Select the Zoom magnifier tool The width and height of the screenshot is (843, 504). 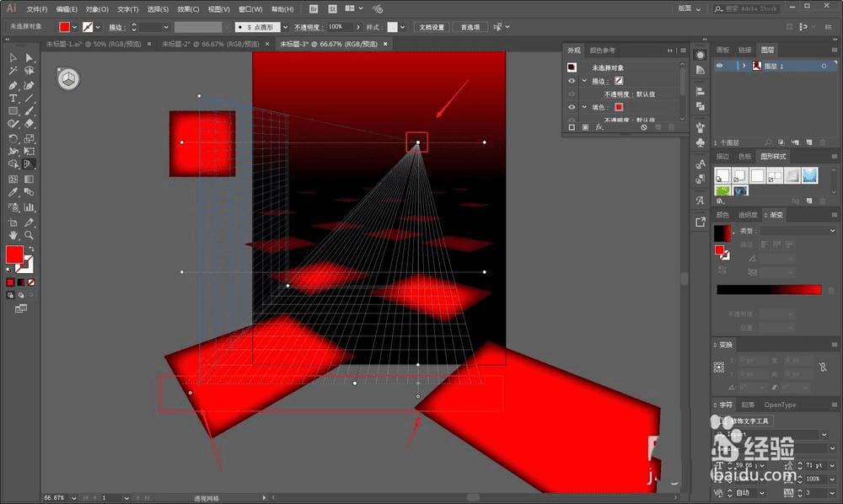tap(30, 235)
